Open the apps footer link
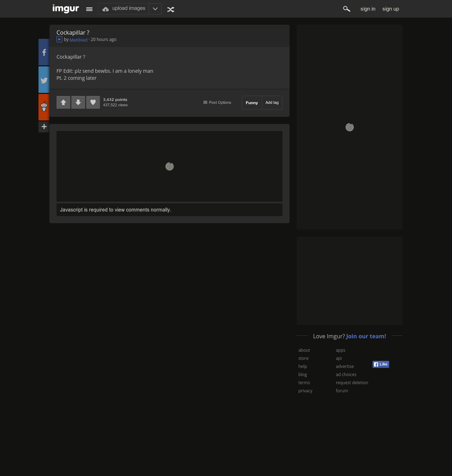The width and height of the screenshot is (452, 476). click(x=340, y=350)
